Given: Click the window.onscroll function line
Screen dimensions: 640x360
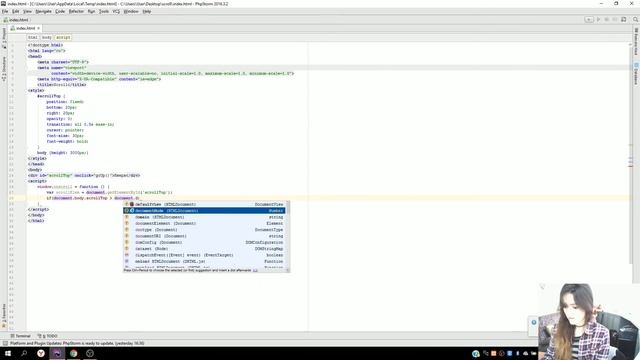Looking at the screenshot, I should tap(73, 187).
